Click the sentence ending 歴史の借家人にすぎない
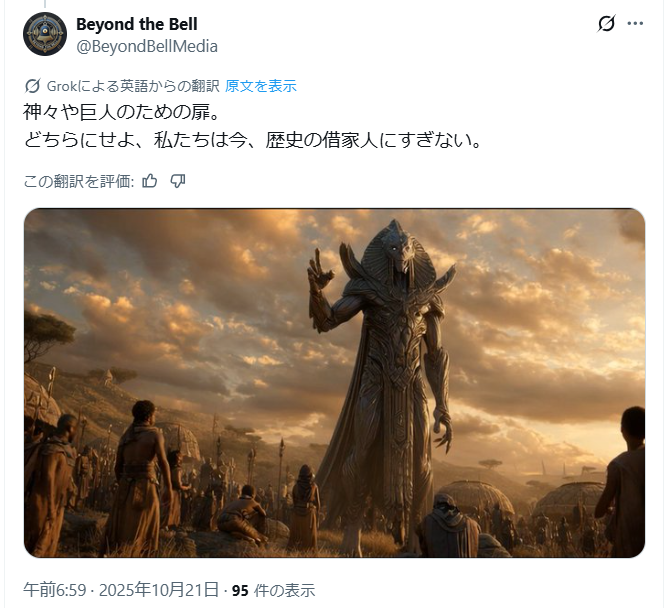 253,140
